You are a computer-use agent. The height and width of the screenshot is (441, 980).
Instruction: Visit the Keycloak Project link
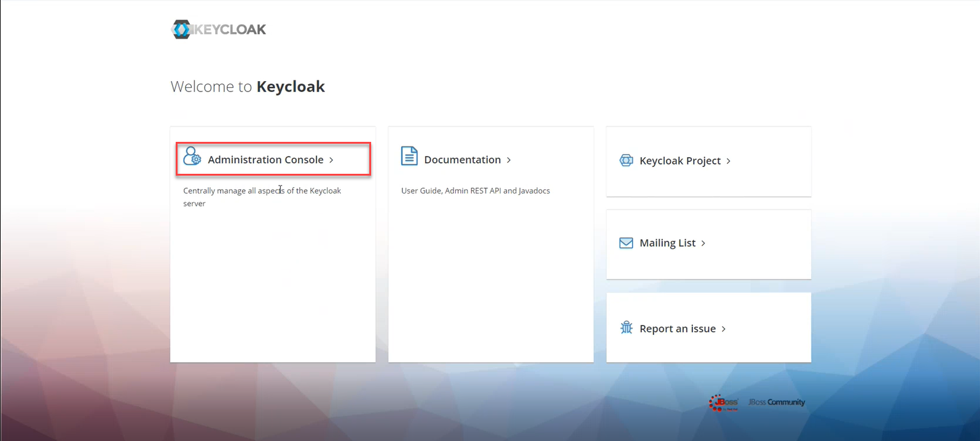[x=680, y=161]
